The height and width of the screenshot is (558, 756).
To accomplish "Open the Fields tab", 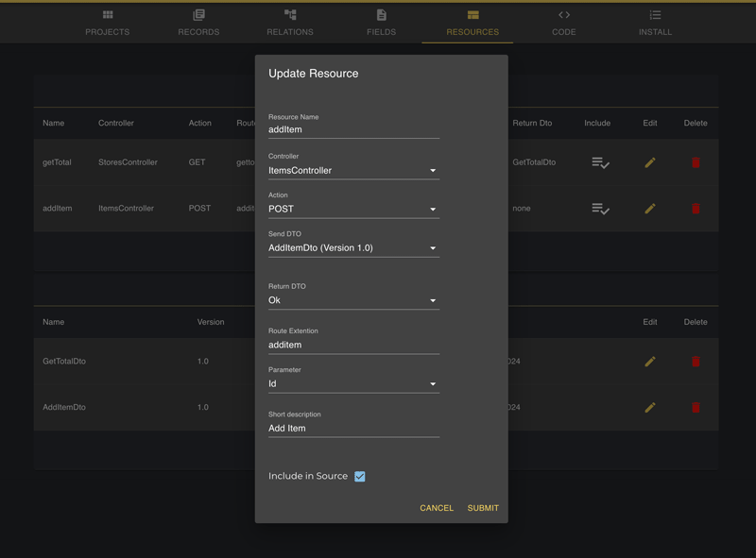I will (381, 23).
